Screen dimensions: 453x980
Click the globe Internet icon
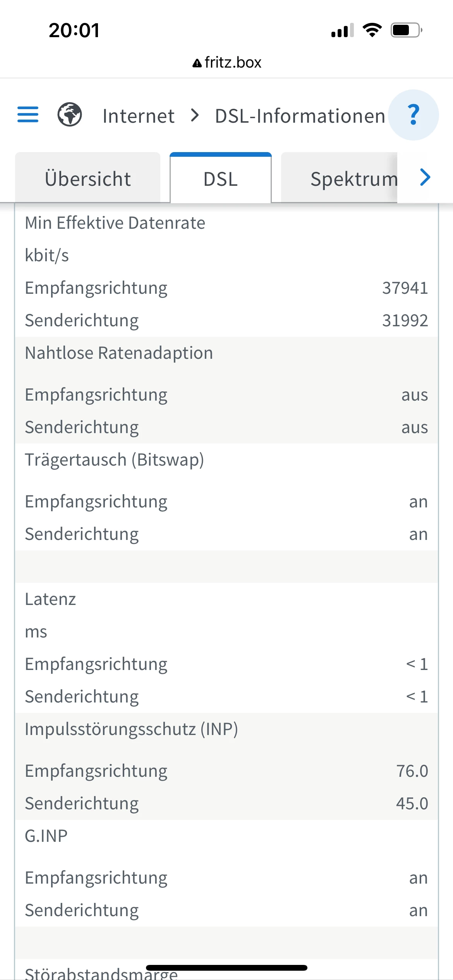tap(70, 115)
